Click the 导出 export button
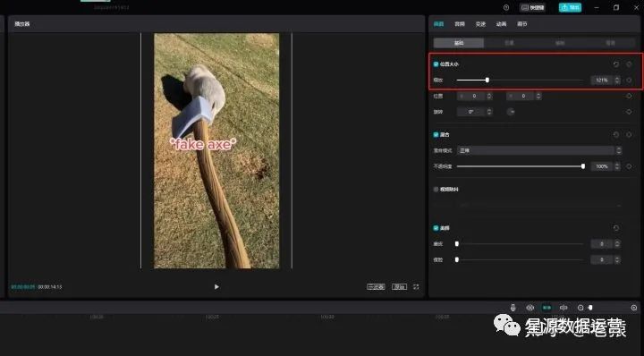The width and height of the screenshot is (644, 356). point(570,7)
